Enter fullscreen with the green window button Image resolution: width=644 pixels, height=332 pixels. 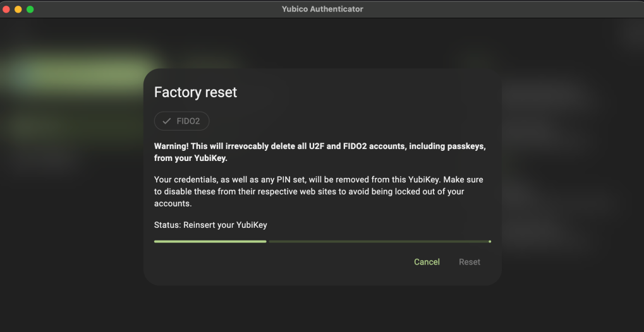click(x=30, y=9)
